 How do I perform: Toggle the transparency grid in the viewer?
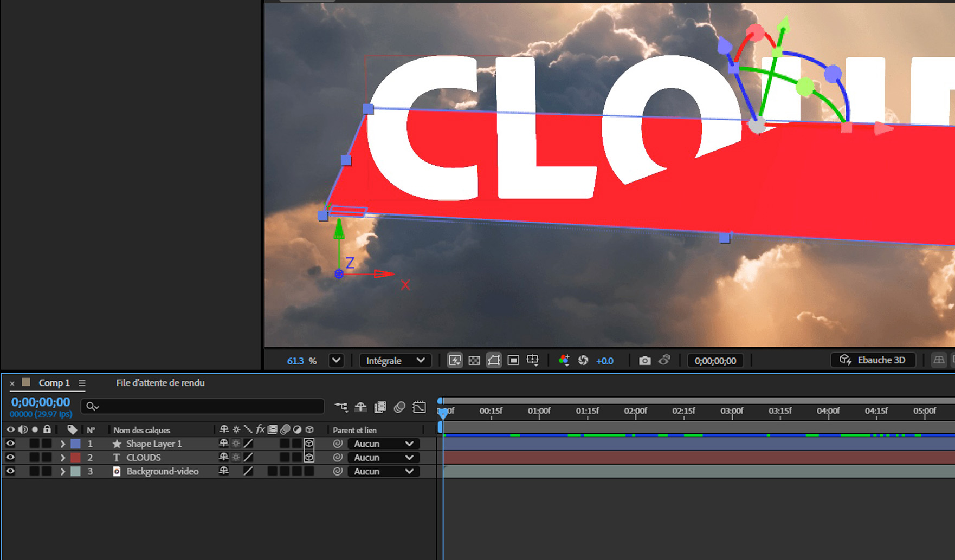474,361
